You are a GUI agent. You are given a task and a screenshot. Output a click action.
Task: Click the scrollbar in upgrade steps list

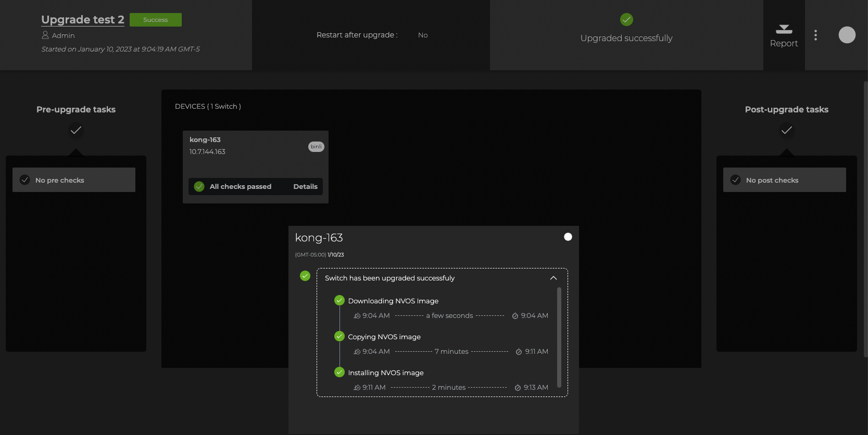coord(559,337)
